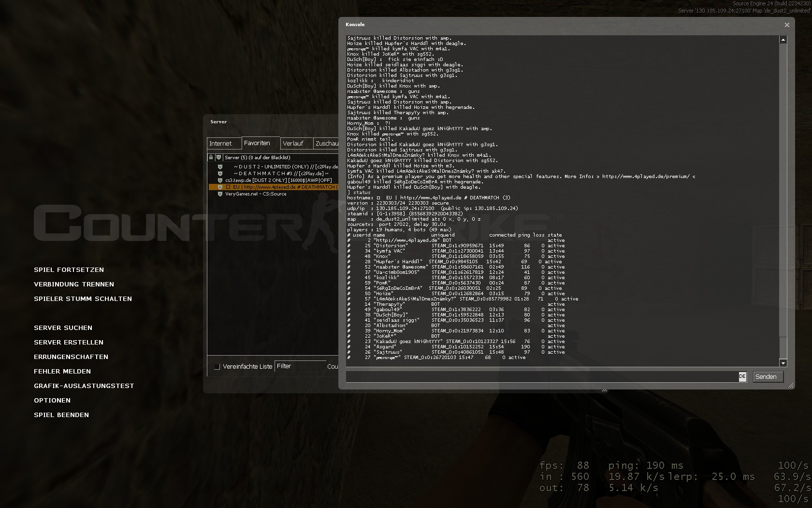Click the ping 190 ms net graph readout

(646, 465)
